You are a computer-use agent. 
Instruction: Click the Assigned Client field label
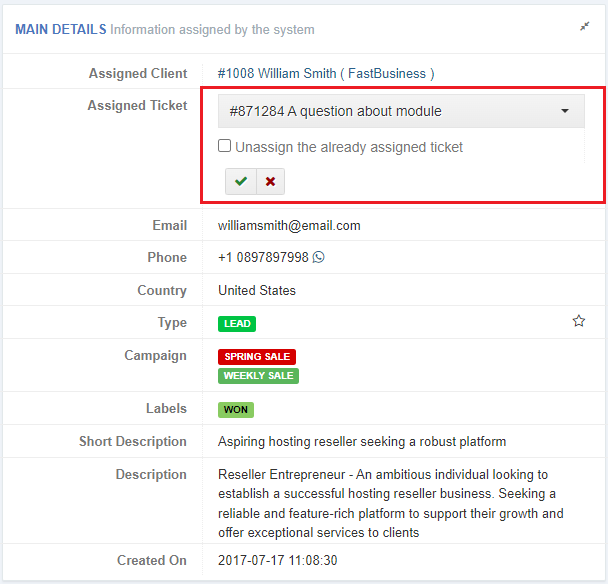coord(138,73)
